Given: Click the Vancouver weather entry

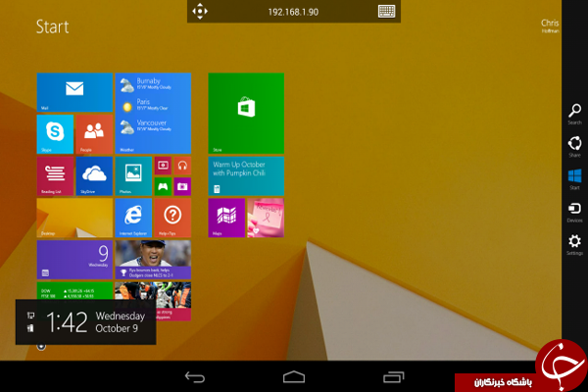Looking at the screenshot, I should point(146,126).
